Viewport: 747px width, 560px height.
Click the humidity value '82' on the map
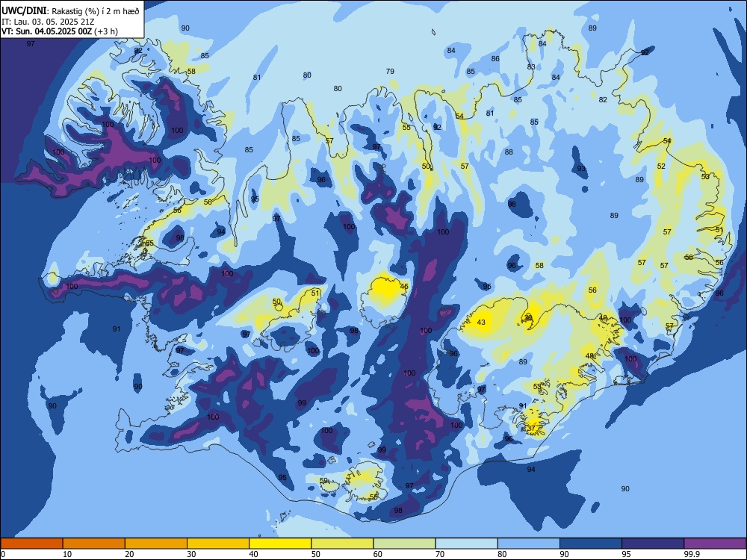[x=603, y=99]
